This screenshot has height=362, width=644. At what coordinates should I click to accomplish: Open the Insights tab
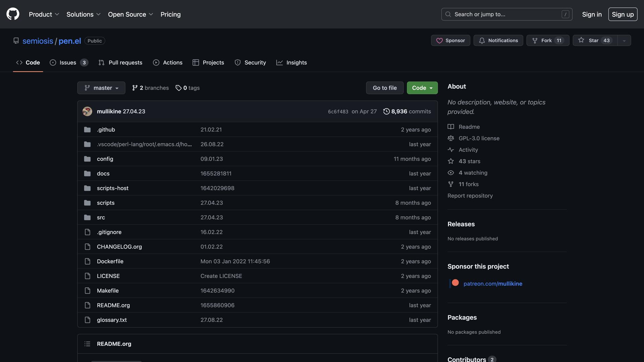pyautogui.click(x=291, y=63)
